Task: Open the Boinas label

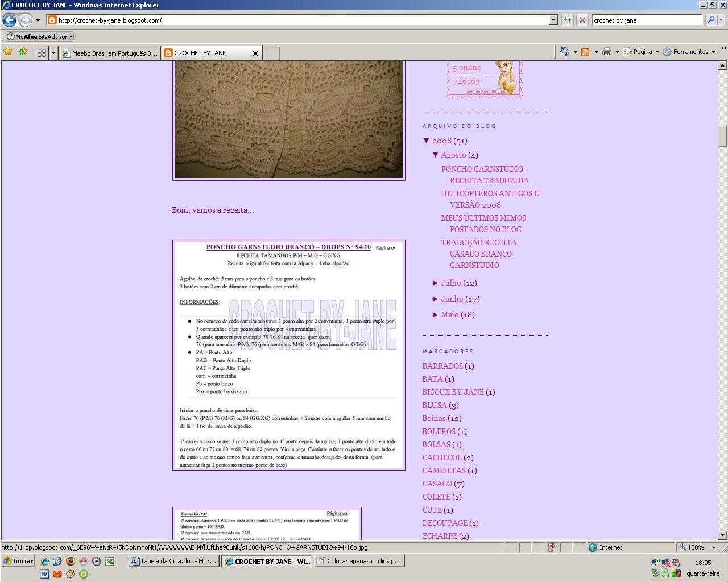Action: point(434,418)
